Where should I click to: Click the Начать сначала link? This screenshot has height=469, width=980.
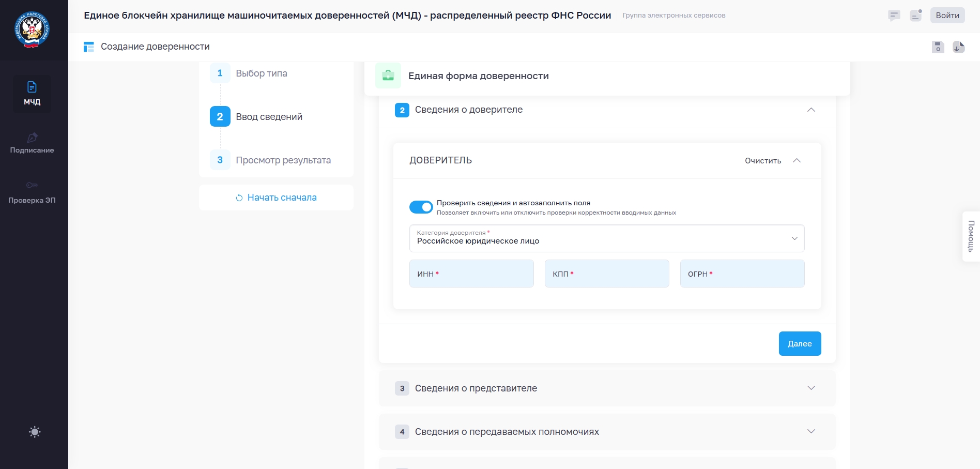pos(276,198)
